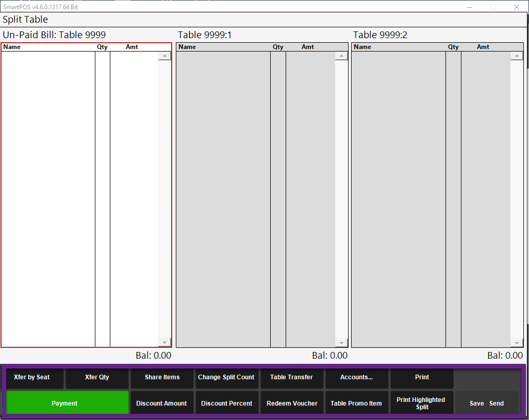Viewport: 529px width, 420px height.
Task: Click the Xfer by Seat button
Action: 32,377
